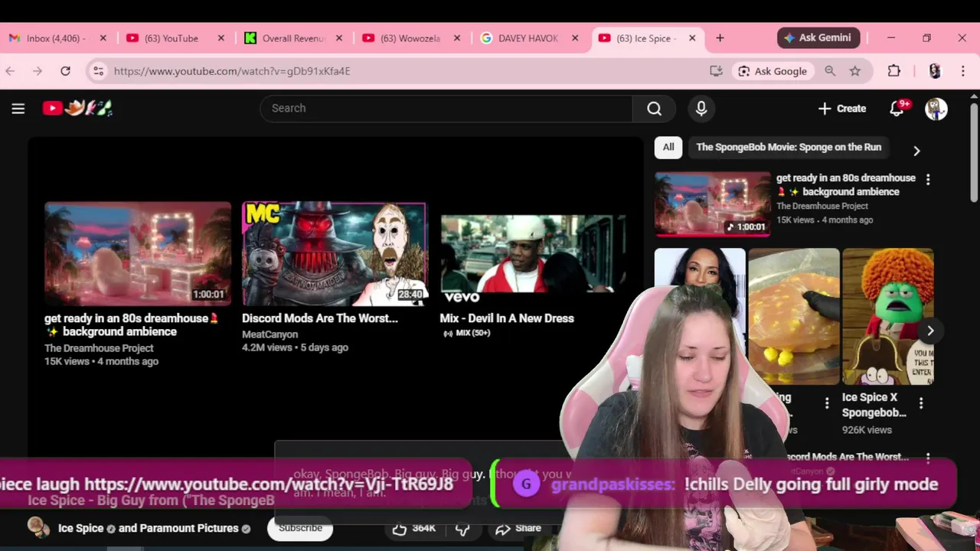
Task: Click the browser address bar URL
Action: [232, 71]
